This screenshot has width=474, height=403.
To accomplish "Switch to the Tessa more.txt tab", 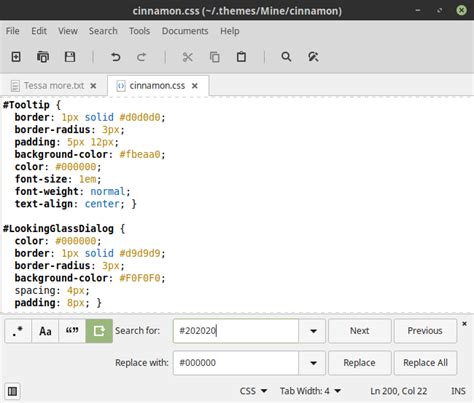I will coord(54,86).
